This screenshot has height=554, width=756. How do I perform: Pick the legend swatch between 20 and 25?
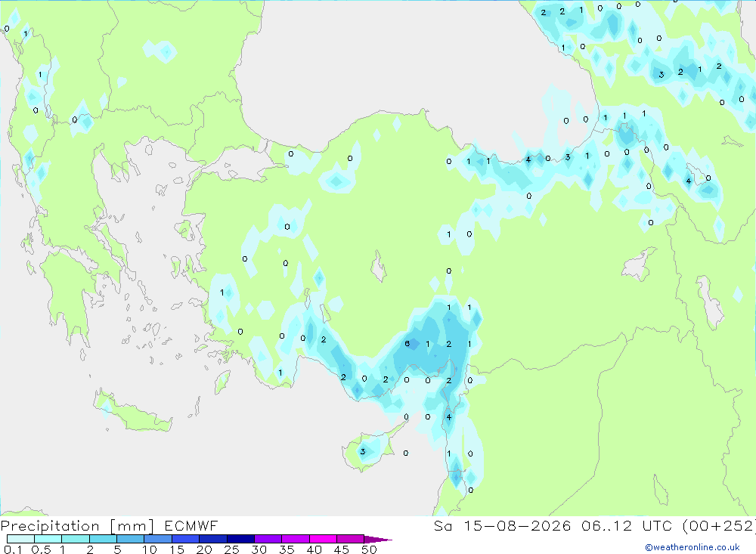[213, 539]
